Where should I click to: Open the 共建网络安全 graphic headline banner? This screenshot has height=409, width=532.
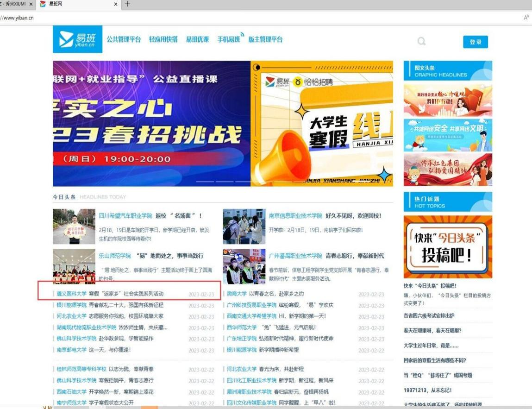[x=448, y=135]
